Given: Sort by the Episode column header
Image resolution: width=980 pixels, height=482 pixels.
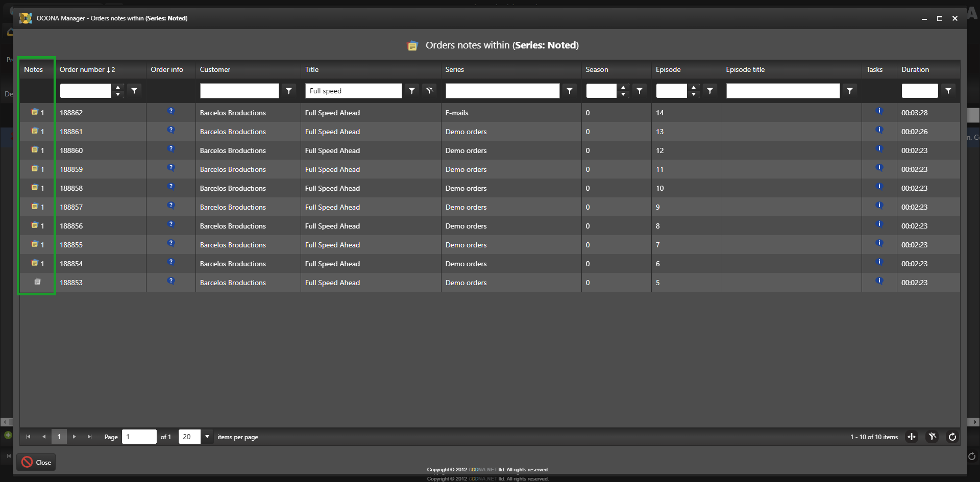Looking at the screenshot, I should [668, 70].
